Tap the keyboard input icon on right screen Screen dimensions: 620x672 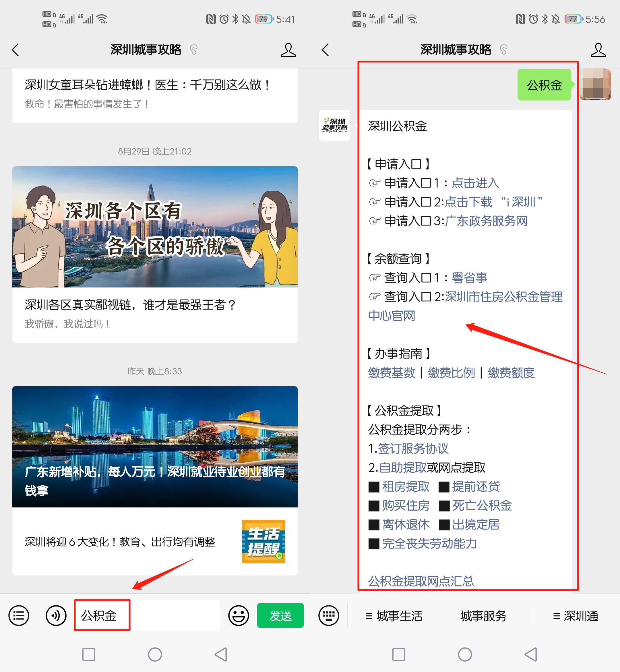point(328,616)
